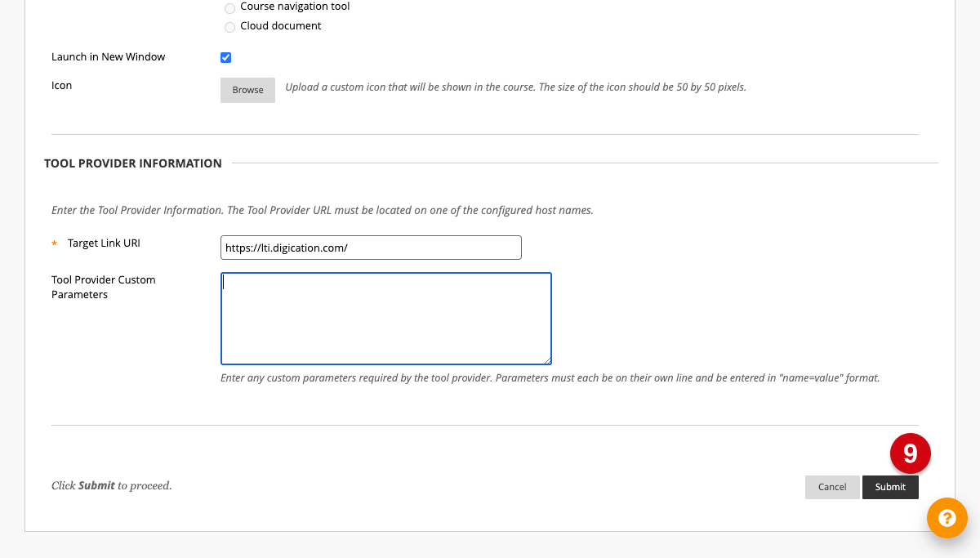Click the Launch in New Window label
Image resolution: width=980 pixels, height=558 pixels.
coord(108,57)
